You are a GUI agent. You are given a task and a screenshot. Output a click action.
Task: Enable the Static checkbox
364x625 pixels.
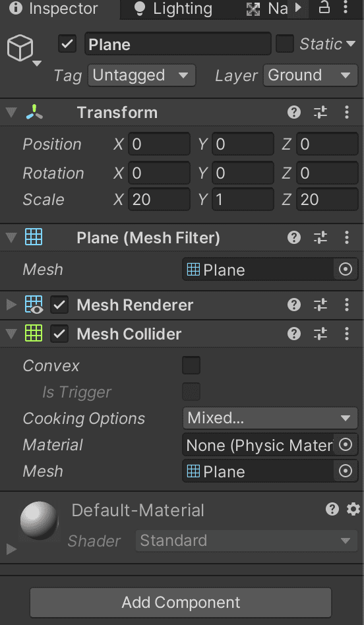[x=285, y=44]
